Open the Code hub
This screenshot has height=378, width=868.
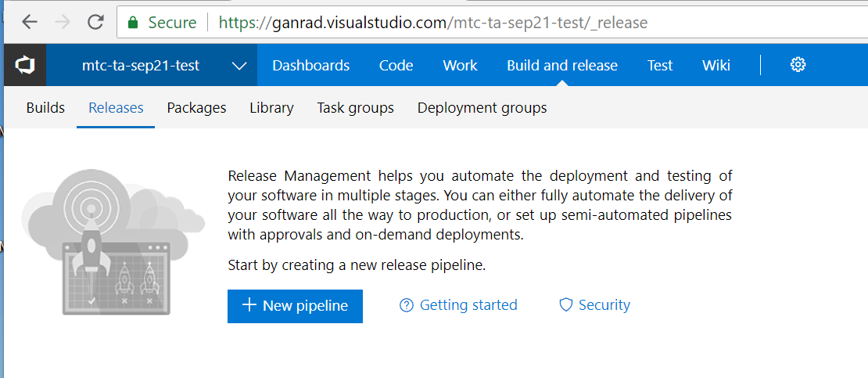(x=396, y=66)
